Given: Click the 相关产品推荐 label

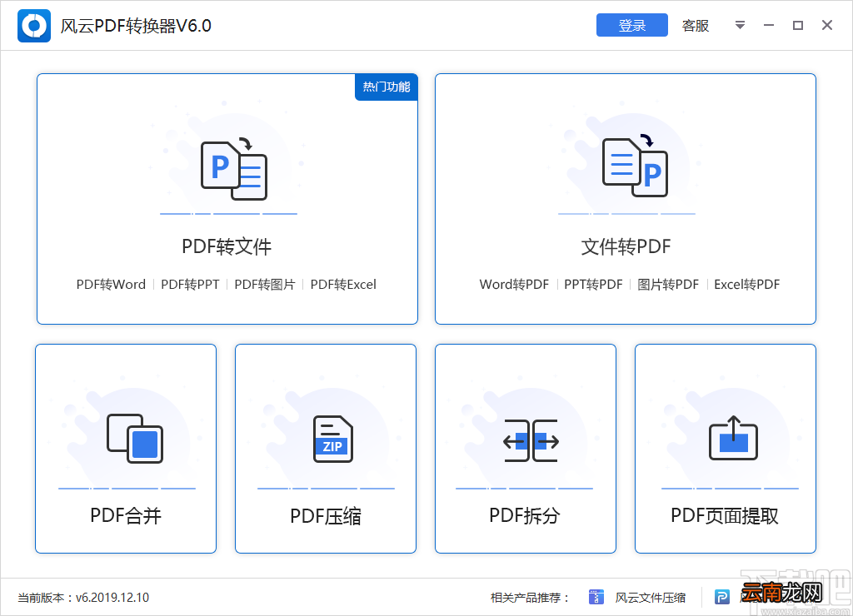Looking at the screenshot, I should click(x=530, y=598).
